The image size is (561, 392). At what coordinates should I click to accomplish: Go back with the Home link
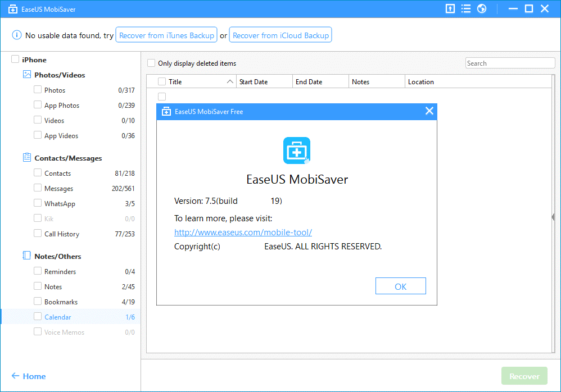click(34, 376)
